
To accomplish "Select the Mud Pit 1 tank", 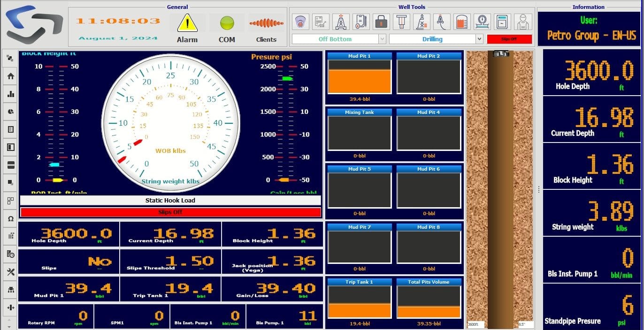I will [360, 77].
